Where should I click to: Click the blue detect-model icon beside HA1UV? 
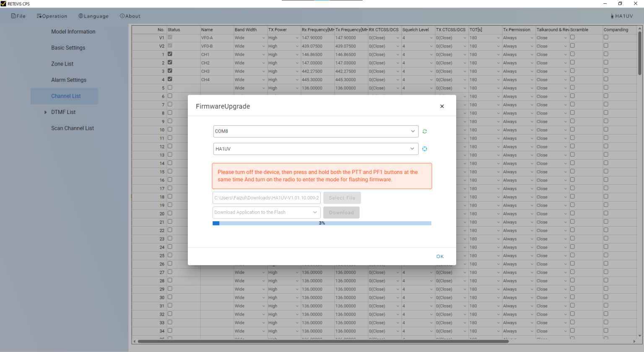point(425,149)
